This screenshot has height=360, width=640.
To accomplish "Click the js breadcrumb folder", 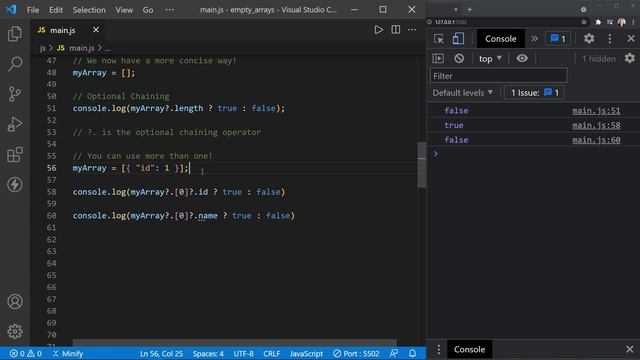I will click(x=42, y=48).
